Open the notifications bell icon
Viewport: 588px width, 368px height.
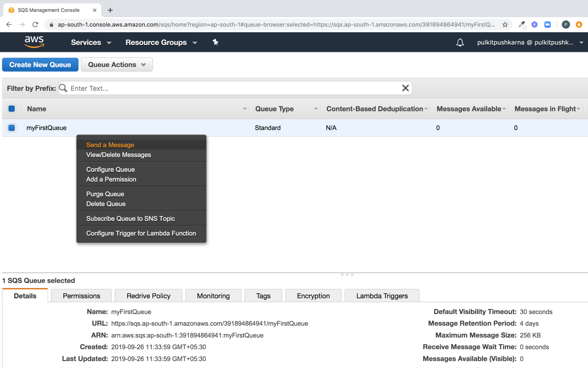pos(460,43)
